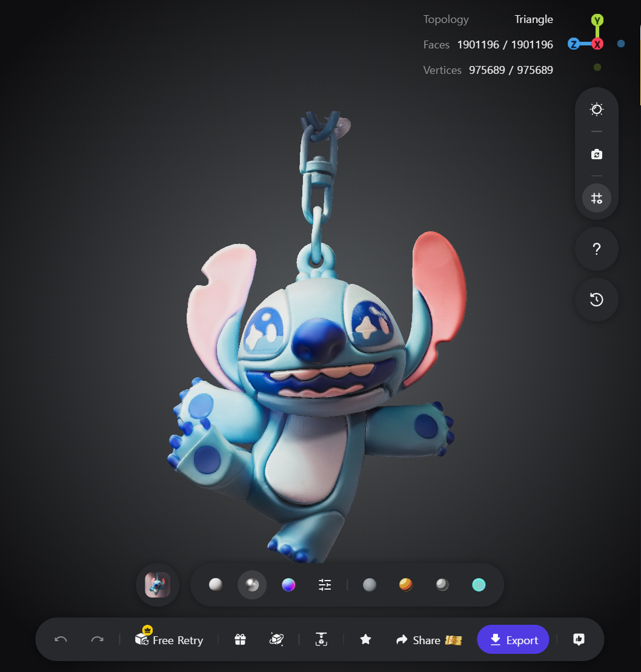Select the plain white sphere view mode

(215, 585)
